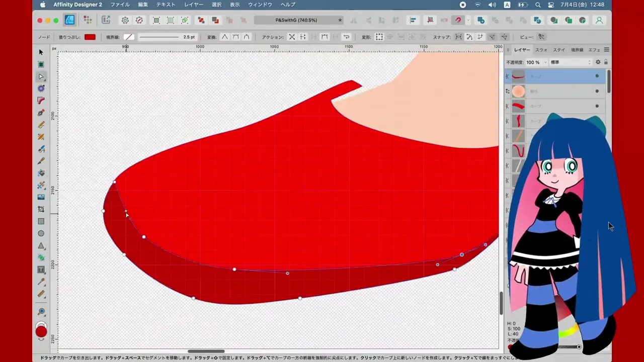Open the 選択 menu
This screenshot has height=362, width=644.
(x=216, y=5)
